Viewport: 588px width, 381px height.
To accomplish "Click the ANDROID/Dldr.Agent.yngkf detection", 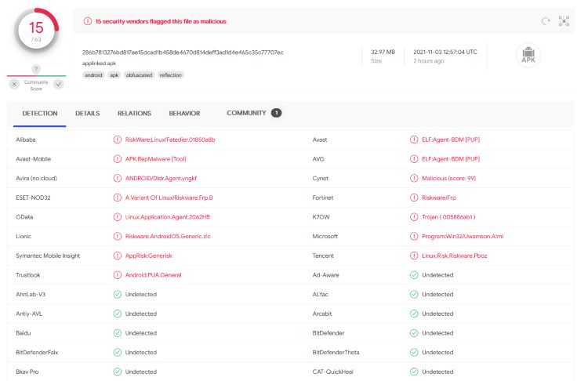I will click(x=161, y=178).
